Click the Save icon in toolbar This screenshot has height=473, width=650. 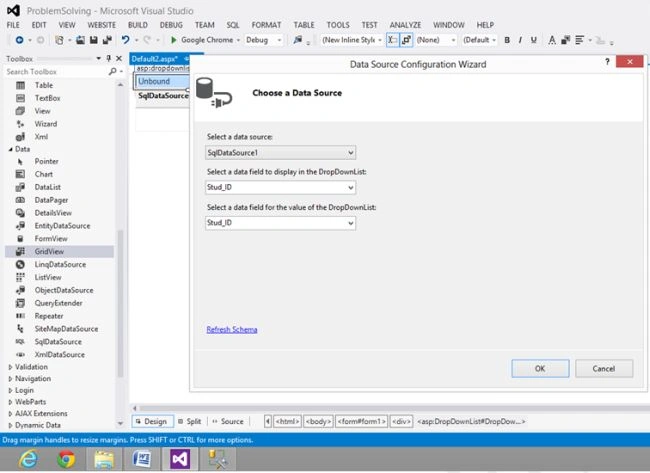(94, 40)
